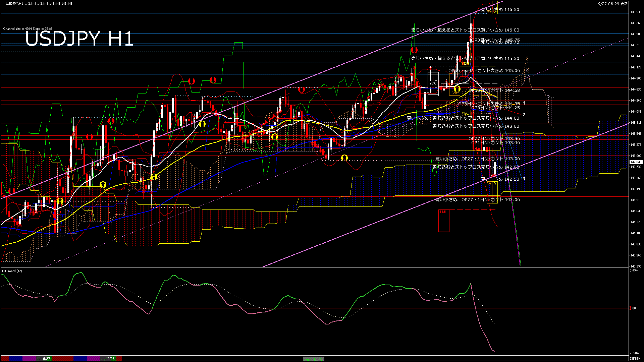Click the 143.000 price axis value
This screenshot has width=644, height=362.
pos(636,156)
